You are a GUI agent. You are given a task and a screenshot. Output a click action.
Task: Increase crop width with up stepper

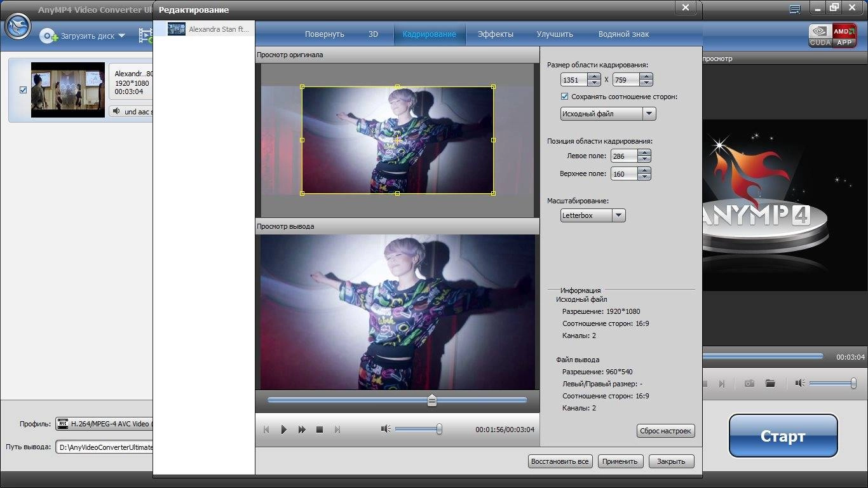(594, 77)
